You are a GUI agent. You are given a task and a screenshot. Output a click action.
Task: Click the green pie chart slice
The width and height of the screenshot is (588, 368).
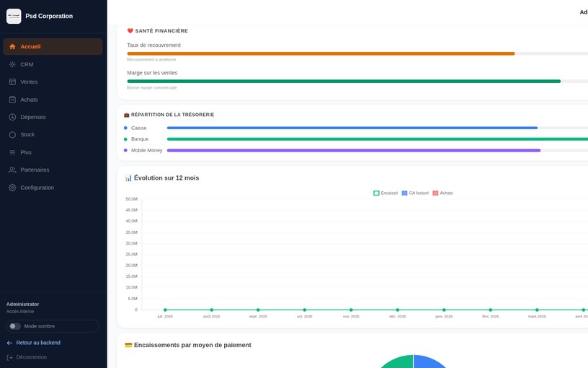coord(399,363)
